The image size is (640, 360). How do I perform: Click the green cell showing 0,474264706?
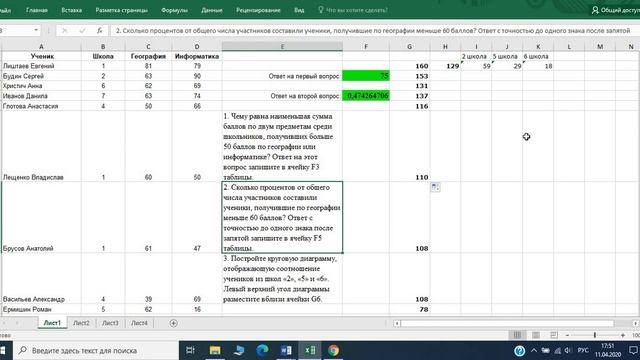click(x=366, y=96)
